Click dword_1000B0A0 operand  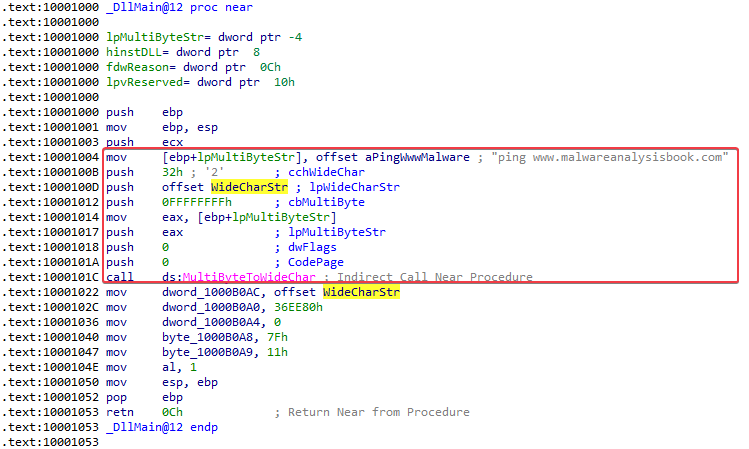(x=211, y=307)
